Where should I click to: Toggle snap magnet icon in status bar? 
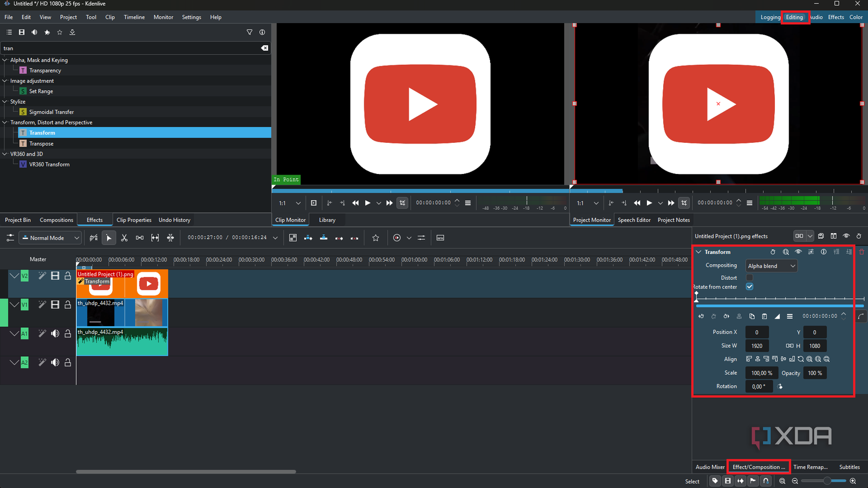[x=766, y=481]
